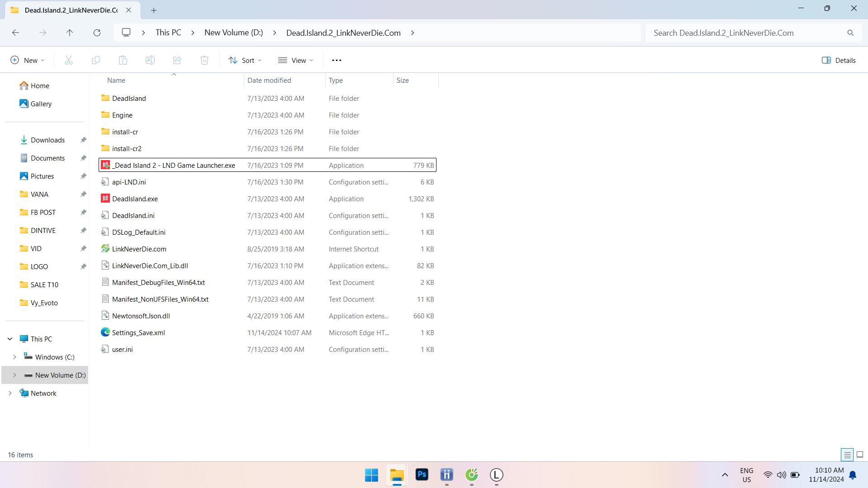The width and height of the screenshot is (868, 488).
Task: Toggle the Details pane
Action: coord(839,60)
